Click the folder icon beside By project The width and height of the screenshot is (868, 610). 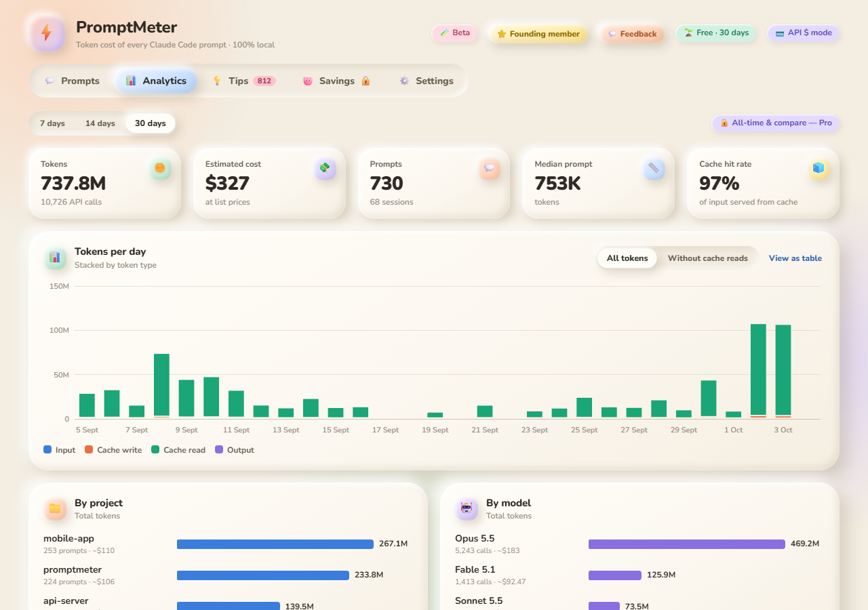[x=55, y=508]
